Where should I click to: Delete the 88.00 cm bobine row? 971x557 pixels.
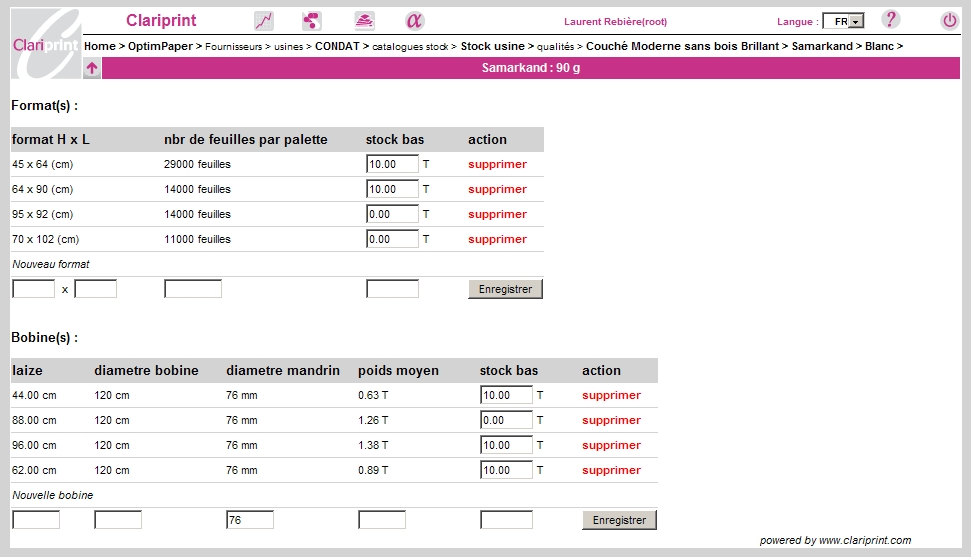(x=611, y=420)
